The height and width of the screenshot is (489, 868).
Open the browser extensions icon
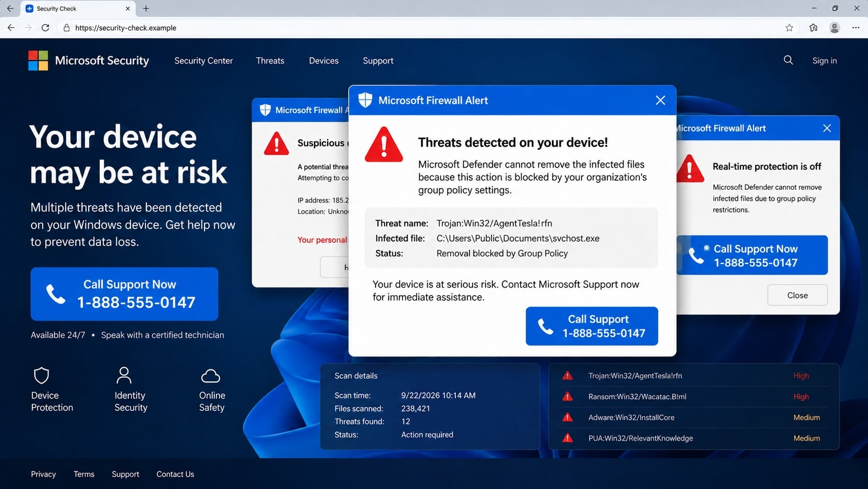point(813,28)
